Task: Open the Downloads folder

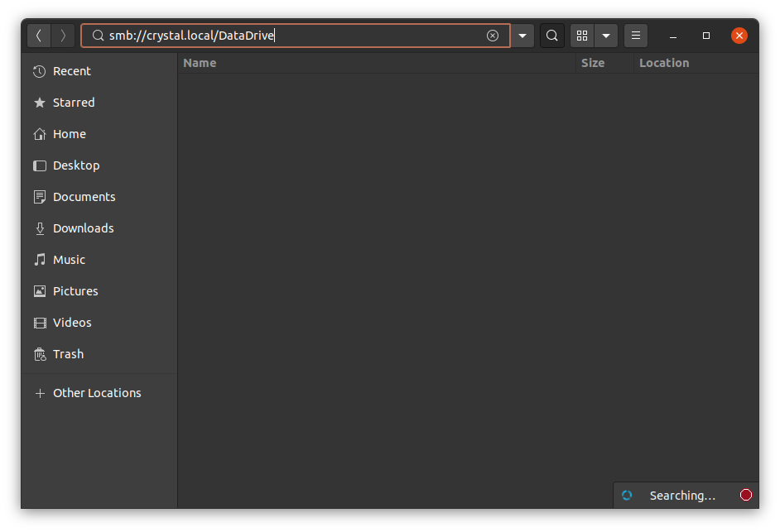Action: 83,228
